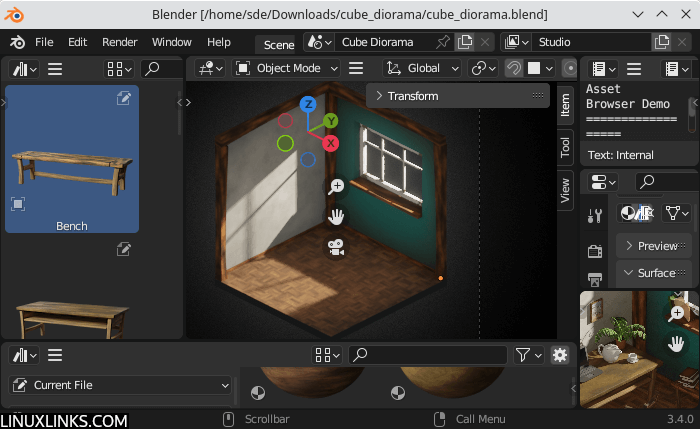This screenshot has height=429, width=700.
Task: Click the Z axis on the navigation gizmo
Action: 308,104
